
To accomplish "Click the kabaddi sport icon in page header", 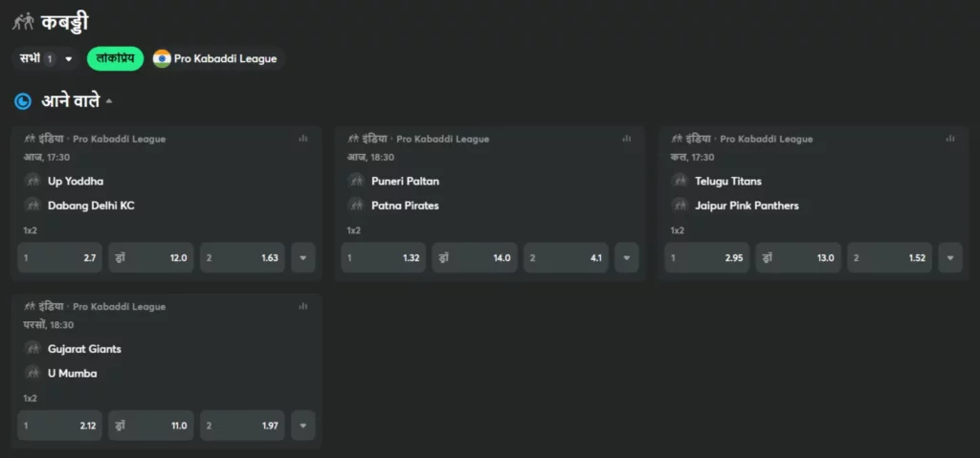I will [23, 21].
